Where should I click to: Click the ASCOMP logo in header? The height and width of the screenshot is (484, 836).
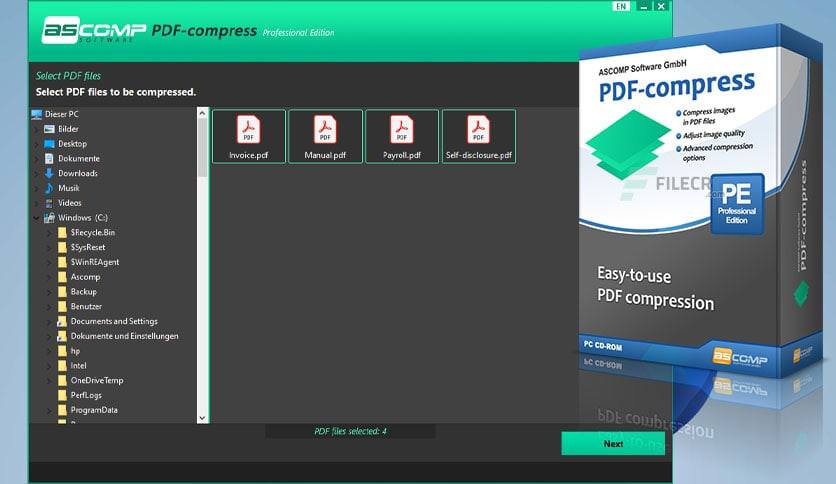click(x=93, y=30)
